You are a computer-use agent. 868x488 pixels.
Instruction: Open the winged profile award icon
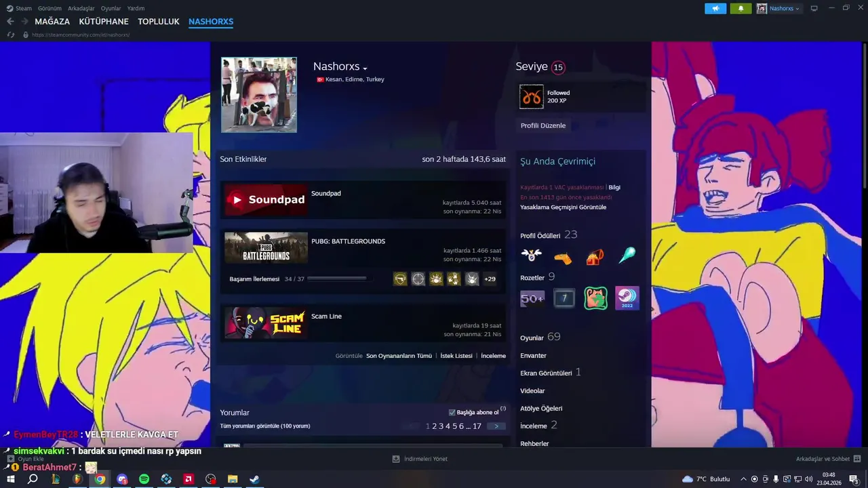tap(532, 256)
